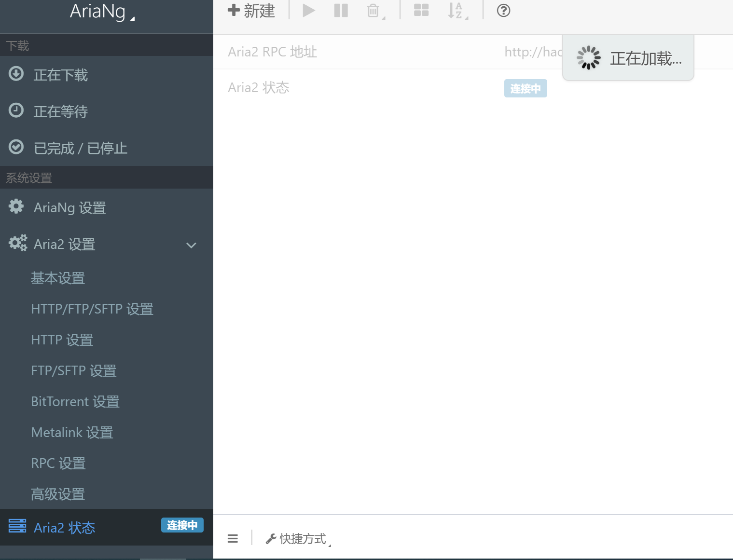This screenshot has width=733, height=560.
Task: Click the 连接中 badge in sidebar
Action: pyautogui.click(x=182, y=525)
